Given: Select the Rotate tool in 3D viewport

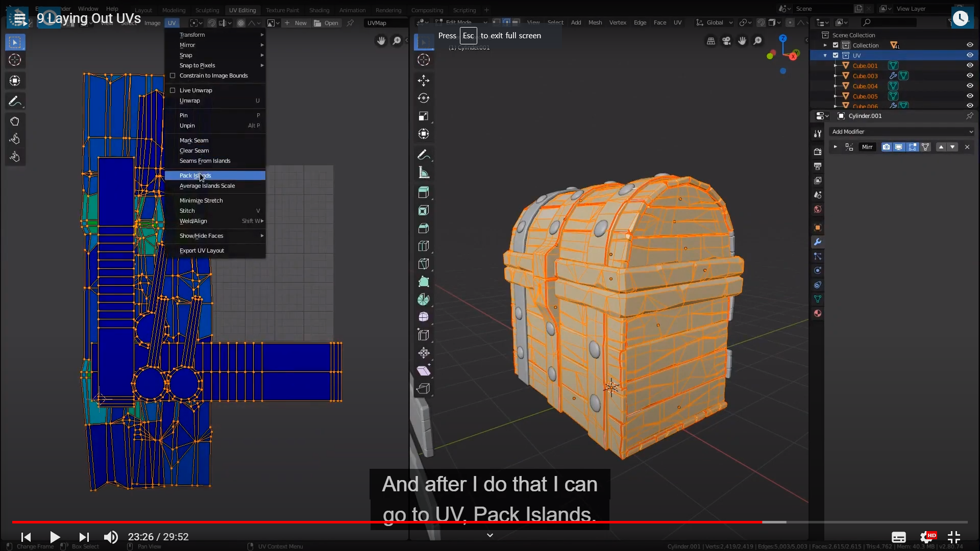Looking at the screenshot, I should pos(424,98).
